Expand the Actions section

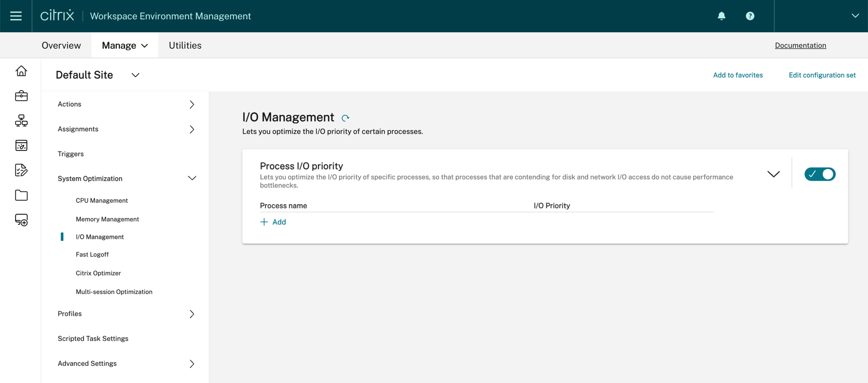pyautogui.click(x=191, y=104)
